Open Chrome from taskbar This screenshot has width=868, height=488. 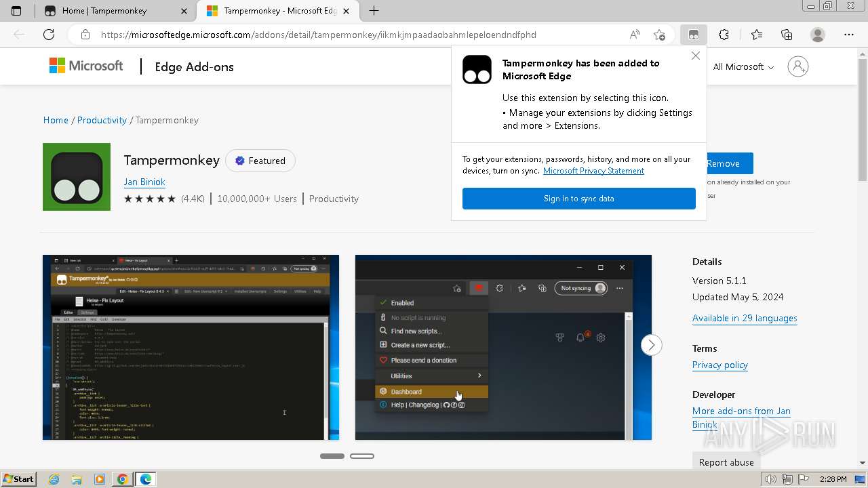pos(122,479)
